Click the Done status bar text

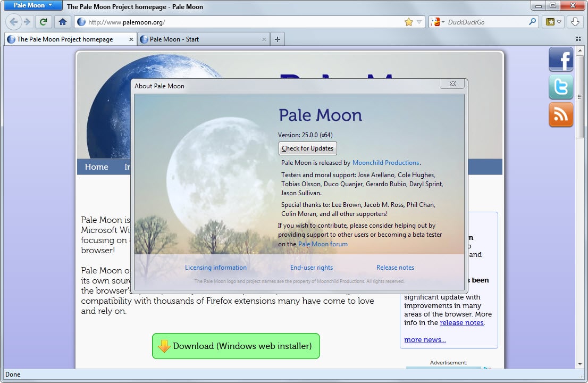[13, 374]
